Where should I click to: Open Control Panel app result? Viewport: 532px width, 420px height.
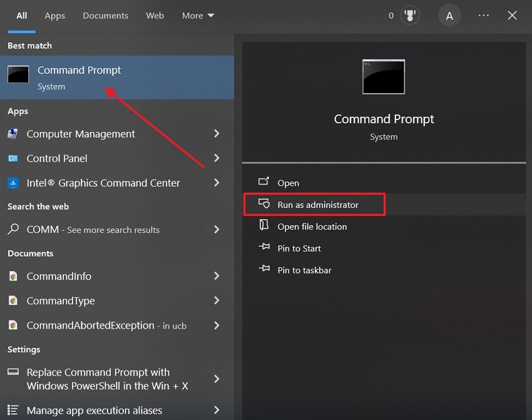click(116, 158)
